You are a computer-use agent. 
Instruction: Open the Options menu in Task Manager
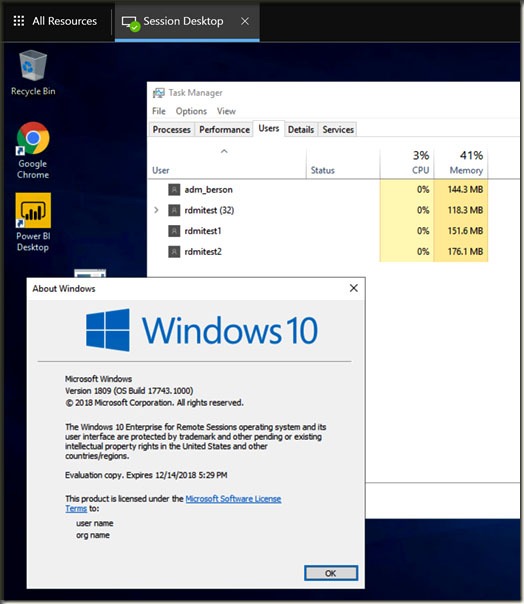(x=191, y=111)
